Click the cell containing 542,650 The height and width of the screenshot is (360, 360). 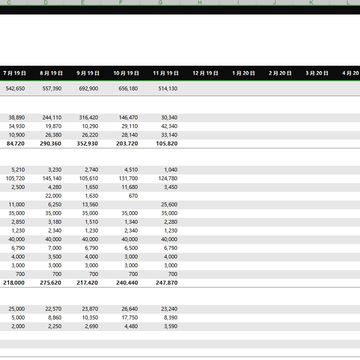[x=14, y=89]
